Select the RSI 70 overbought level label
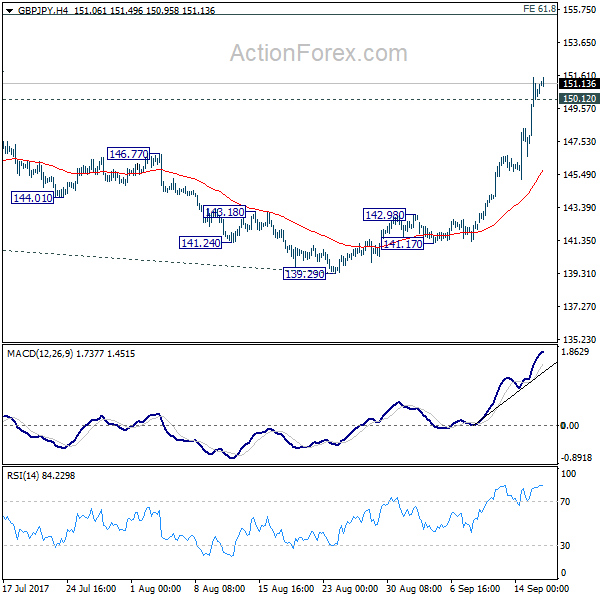The width and height of the screenshot is (600, 600). (566, 502)
